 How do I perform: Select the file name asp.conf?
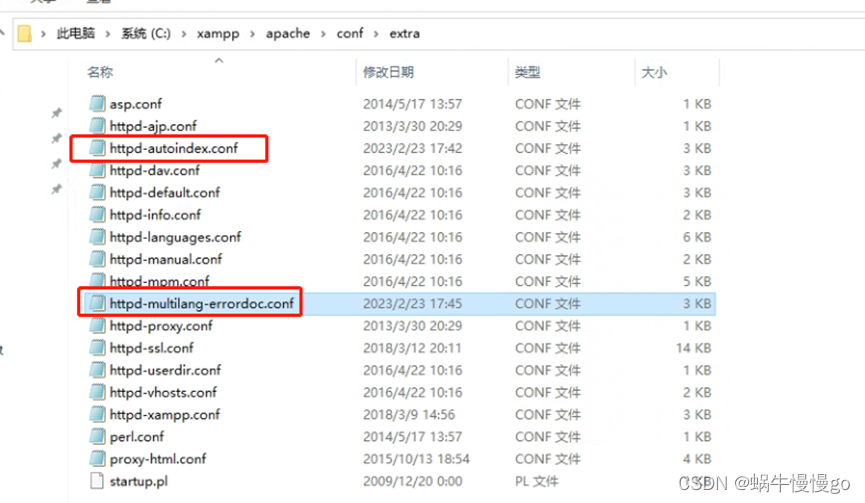coord(136,104)
